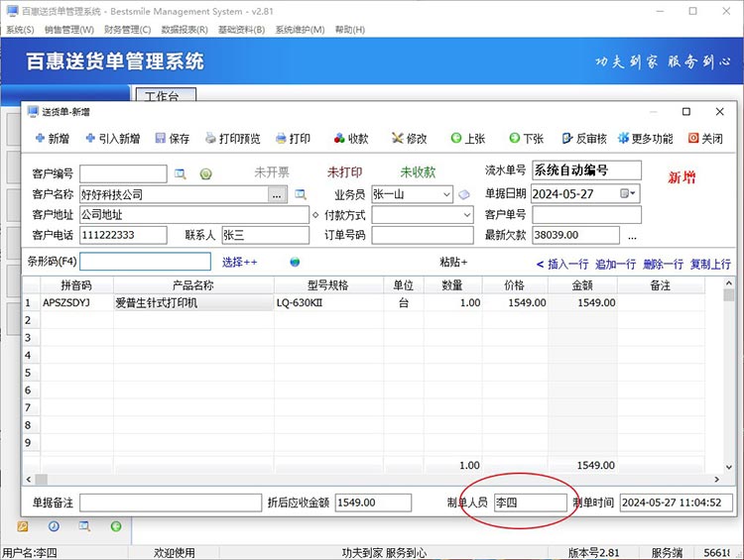The image size is (744, 560).
Task: Click the 客户地址 input field
Action: [x=194, y=215]
